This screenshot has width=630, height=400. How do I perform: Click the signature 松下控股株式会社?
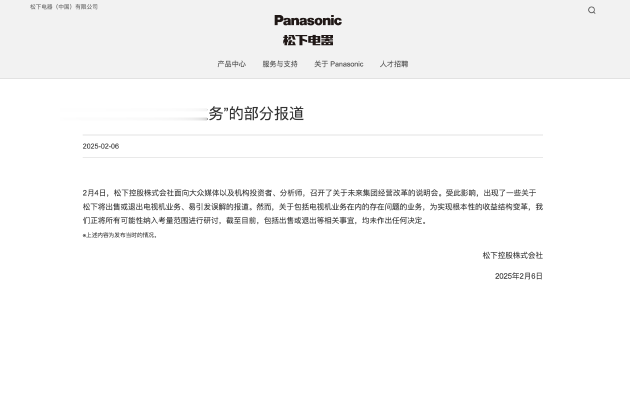pyautogui.click(x=513, y=255)
